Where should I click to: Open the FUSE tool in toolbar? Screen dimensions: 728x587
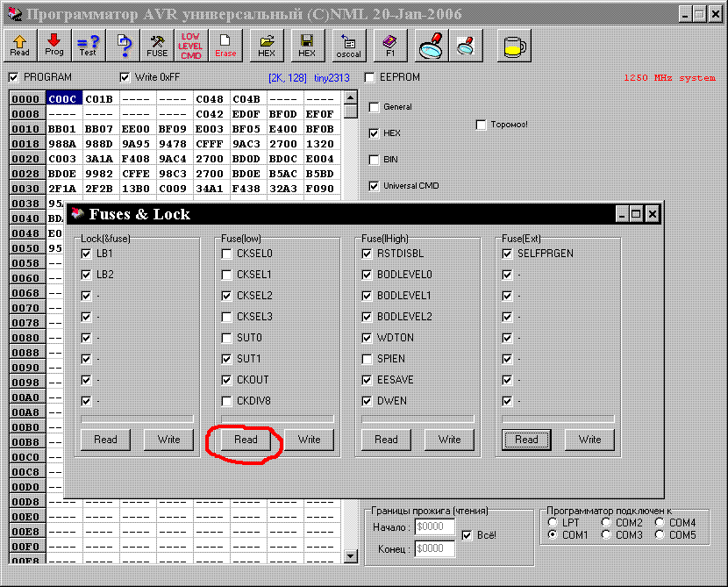coord(157,45)
